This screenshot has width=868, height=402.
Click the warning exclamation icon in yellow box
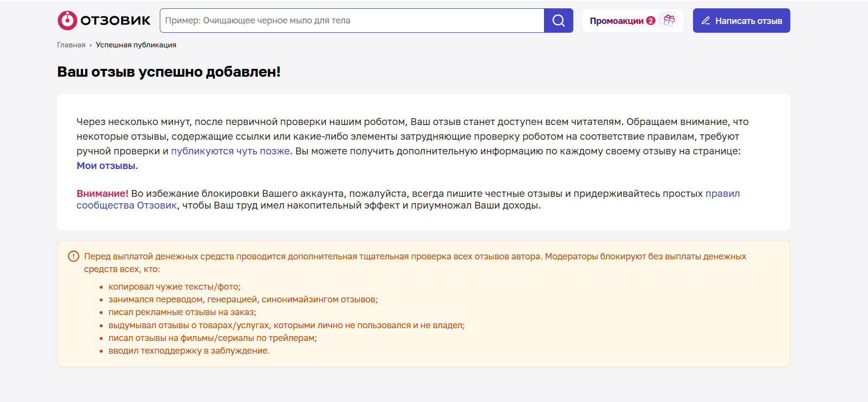pyautogui.click(x=73, y=256)
